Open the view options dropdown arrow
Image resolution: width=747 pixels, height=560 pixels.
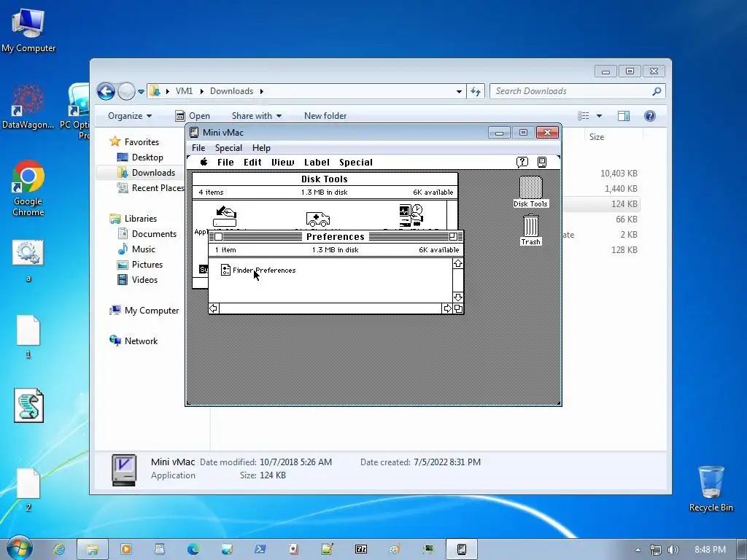click(600, 116)
